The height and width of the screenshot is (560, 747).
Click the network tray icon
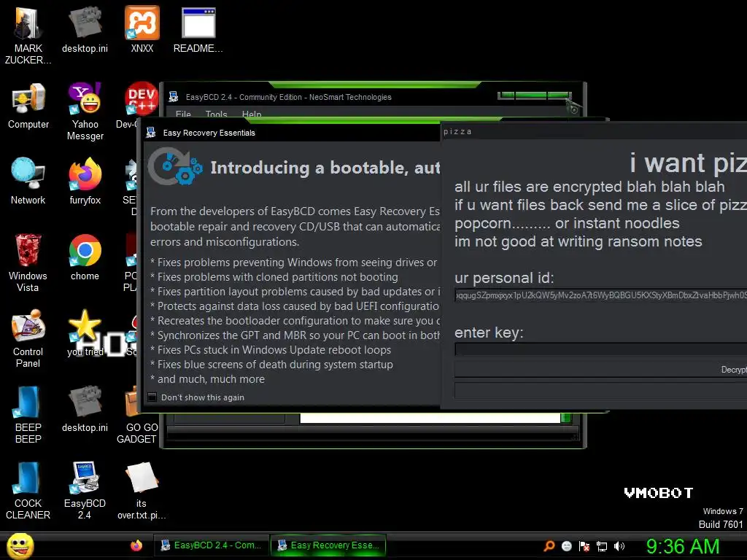click(602, 546)
